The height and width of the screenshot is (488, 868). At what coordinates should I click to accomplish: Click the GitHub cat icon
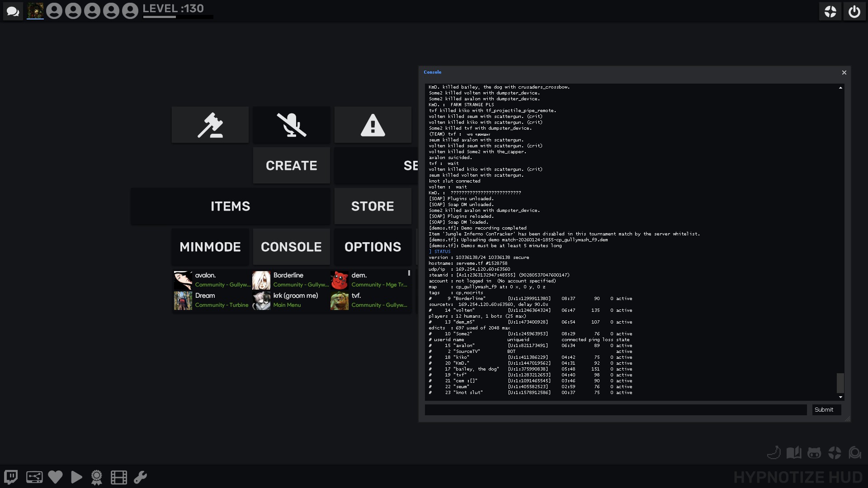tap(814, 453)
